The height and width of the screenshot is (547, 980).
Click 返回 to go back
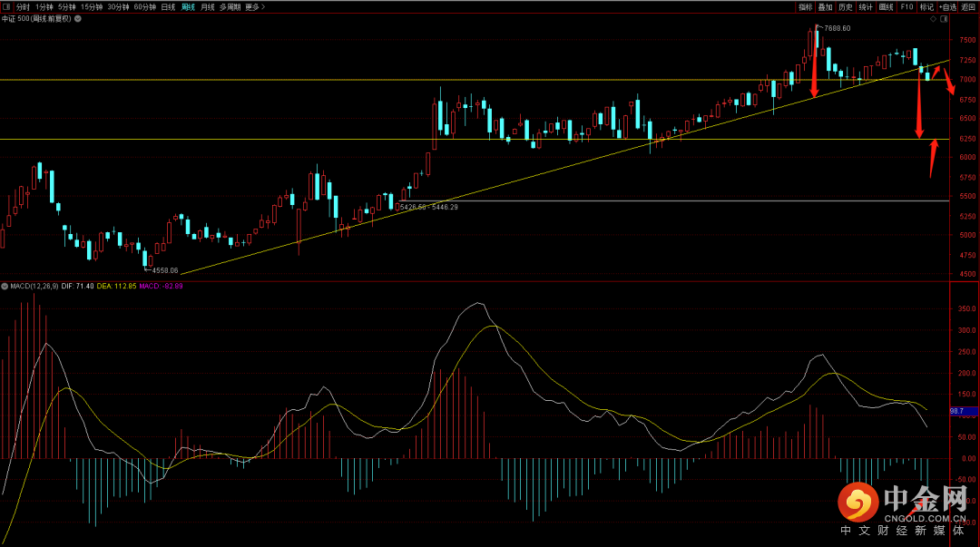coord(968,6)
